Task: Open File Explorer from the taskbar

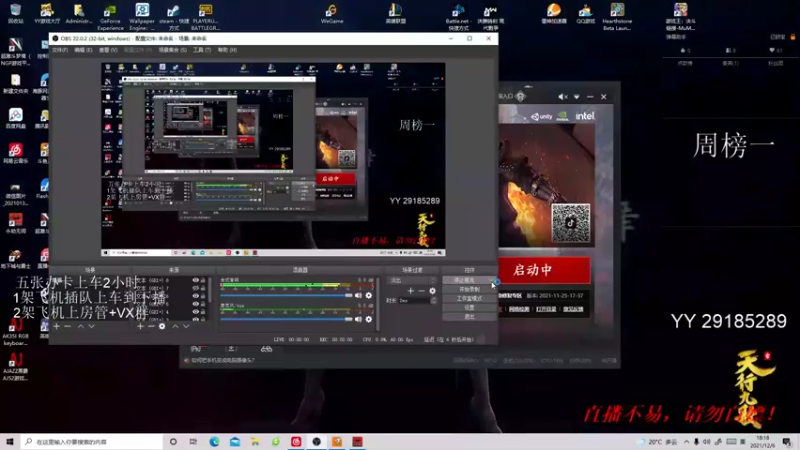Action: click(x=255, y=442)
